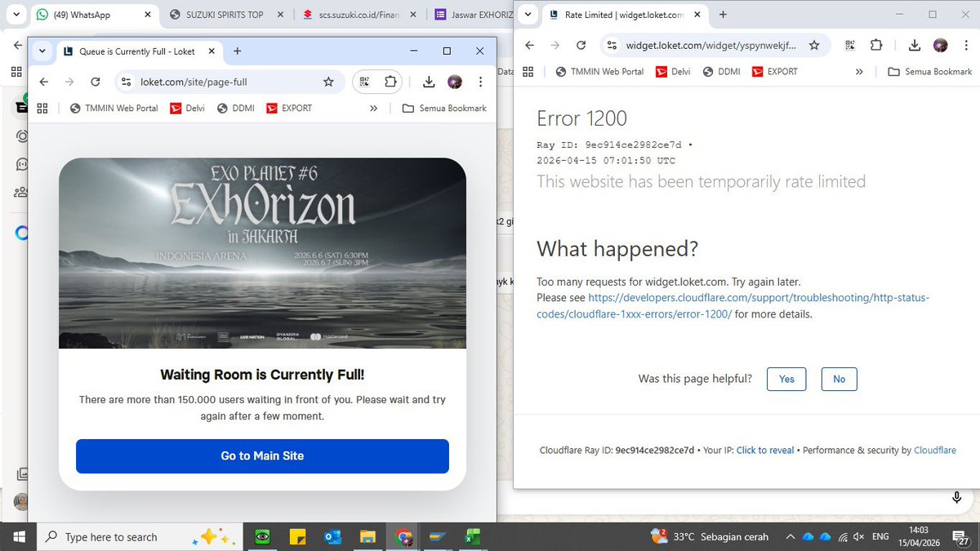The width and height of the screenshot is (980, 551).
Task: Open DDMI bookmark in the Rate Limited window
Action: pyautogui.click(x=721, y=72)
